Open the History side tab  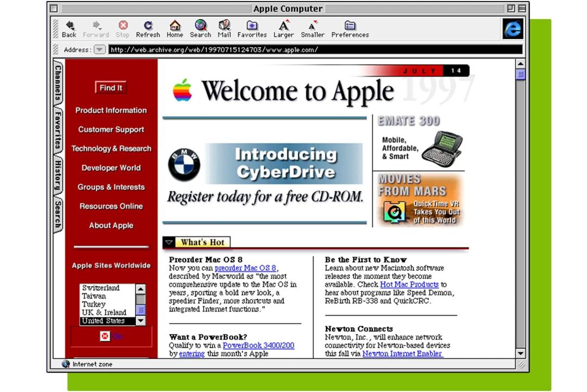coord(58,175)
